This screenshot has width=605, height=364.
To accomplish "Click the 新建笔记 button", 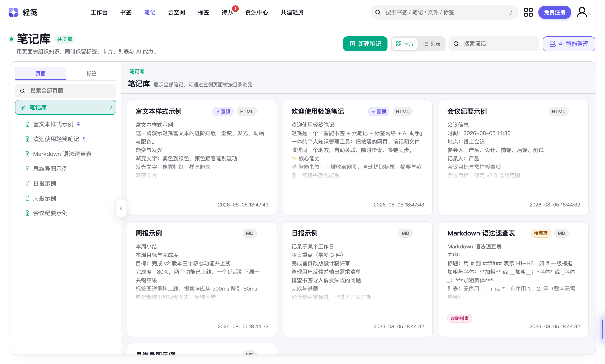I will pos(365,44).
